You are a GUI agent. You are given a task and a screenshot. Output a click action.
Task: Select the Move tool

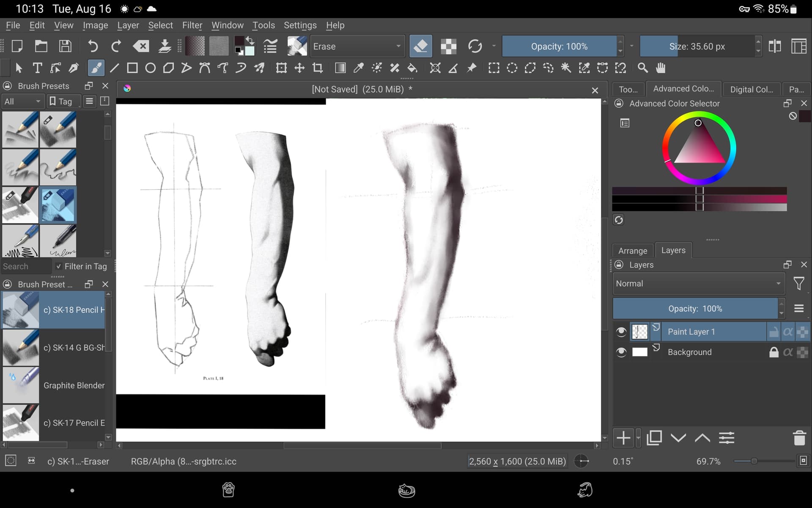299,68
